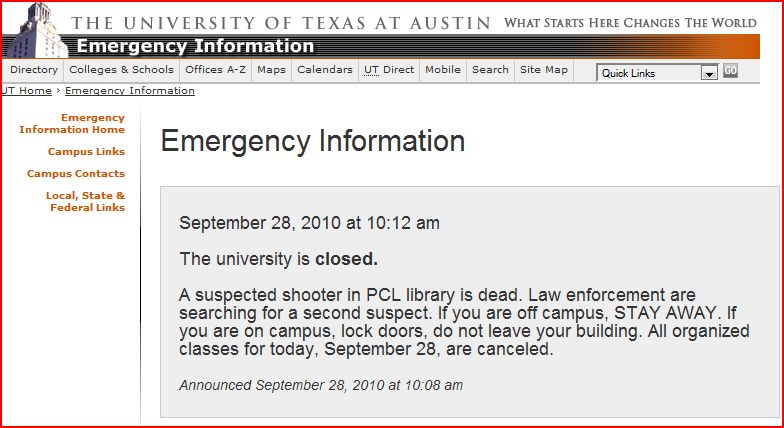
Task: Open the Mobile nav item
Action: pyautogui.click(x=443, y=70)
